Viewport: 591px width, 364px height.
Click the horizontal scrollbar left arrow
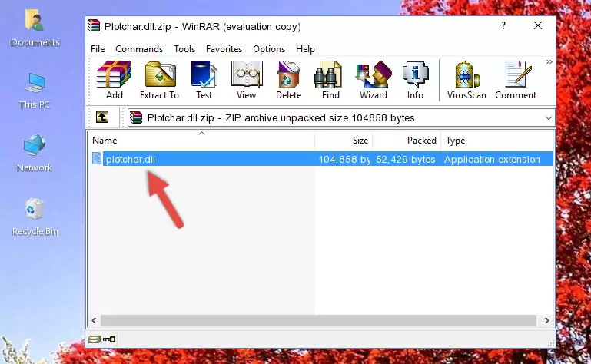(x=94, y=321)
